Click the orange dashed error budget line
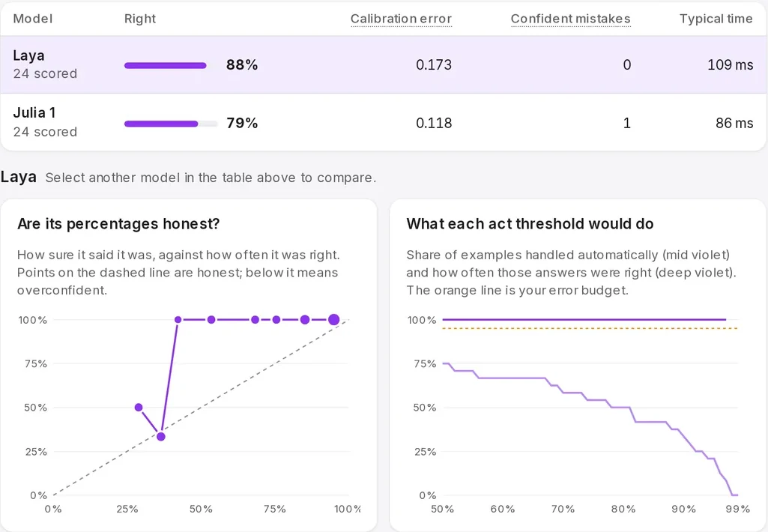Screen dimensions: 768x532 [590, 328]
